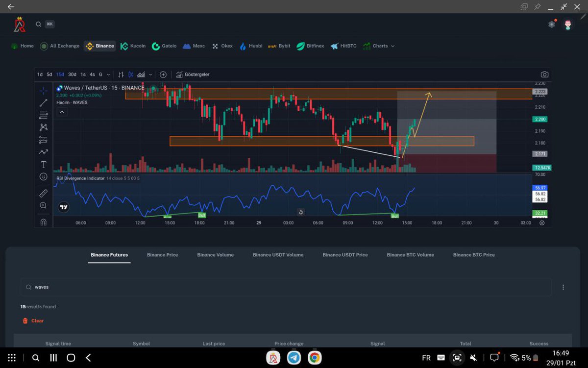Go to Home in navigation
Screen dimensions: 588x368
(22, 46)
